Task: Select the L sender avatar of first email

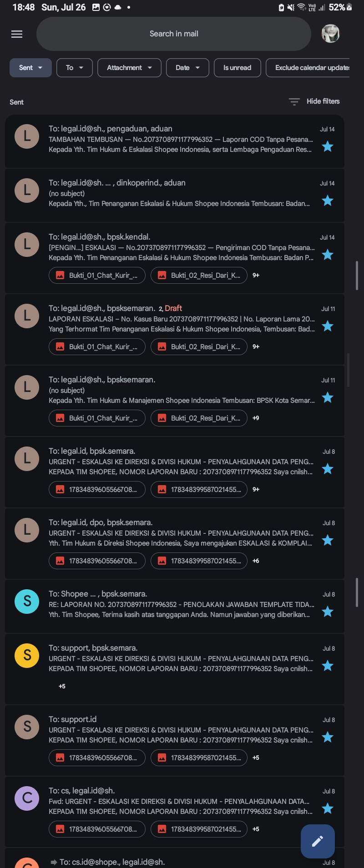Action: point(27,135)
